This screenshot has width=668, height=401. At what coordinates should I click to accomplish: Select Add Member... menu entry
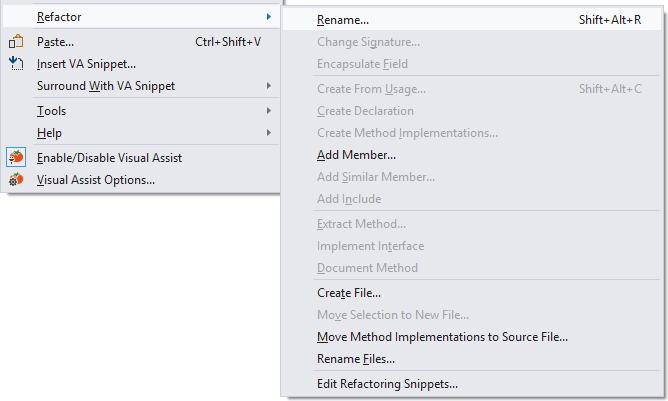coord(356,155)
